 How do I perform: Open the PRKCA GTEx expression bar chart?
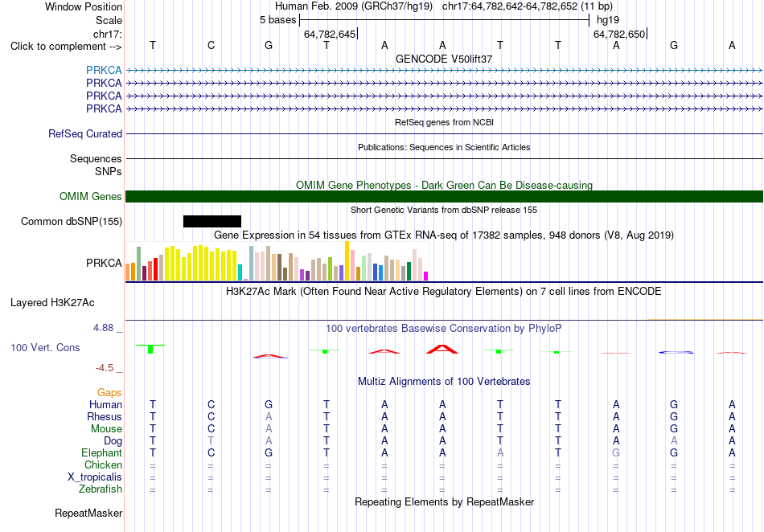[277, 261]
